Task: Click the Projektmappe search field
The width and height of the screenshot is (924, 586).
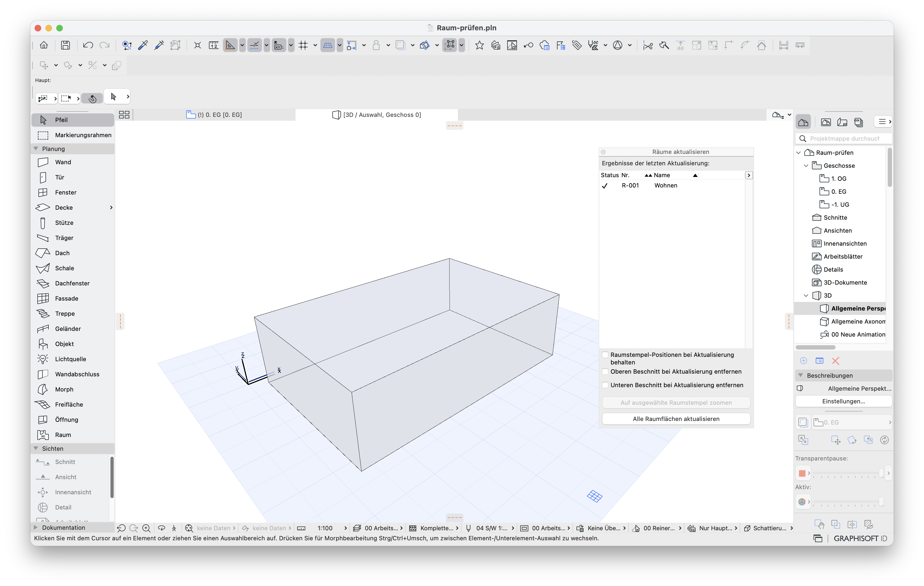Action: coord(844,139)
